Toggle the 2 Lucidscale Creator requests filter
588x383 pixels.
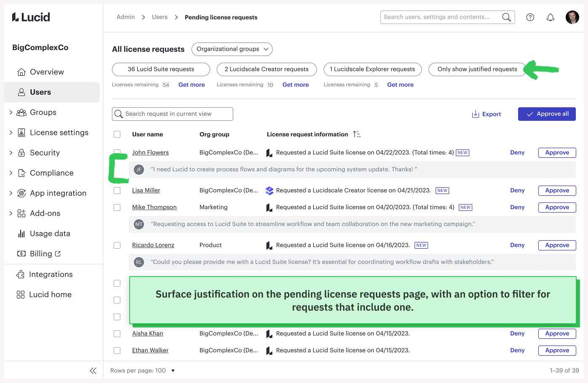pyautogui.click(x=266, y=69)
